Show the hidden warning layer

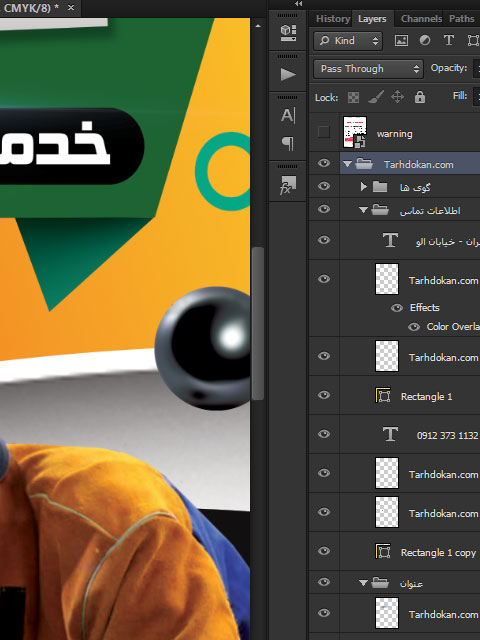pyautogui.click(x=324, y=132)
